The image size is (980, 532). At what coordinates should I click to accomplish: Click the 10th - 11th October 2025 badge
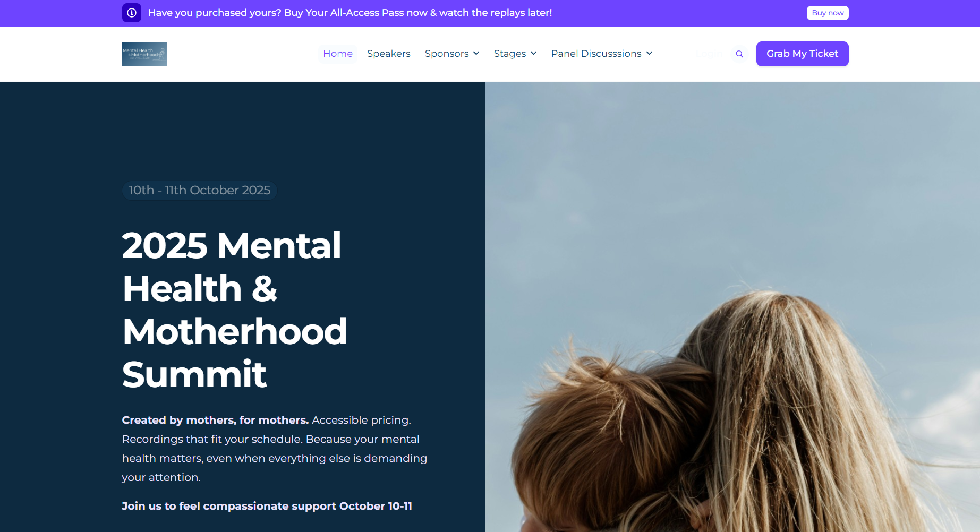pyautogui.click(x=200, y=190)
